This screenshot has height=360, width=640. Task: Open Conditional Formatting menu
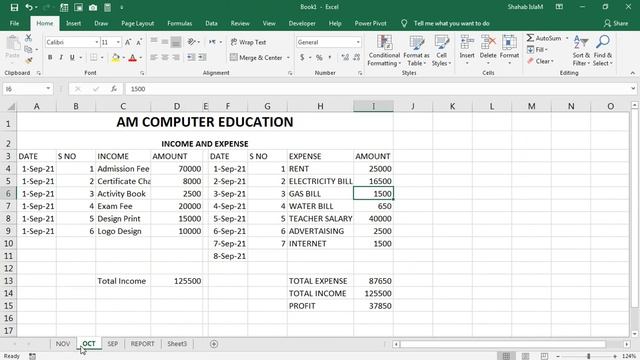tap(384, 51)
